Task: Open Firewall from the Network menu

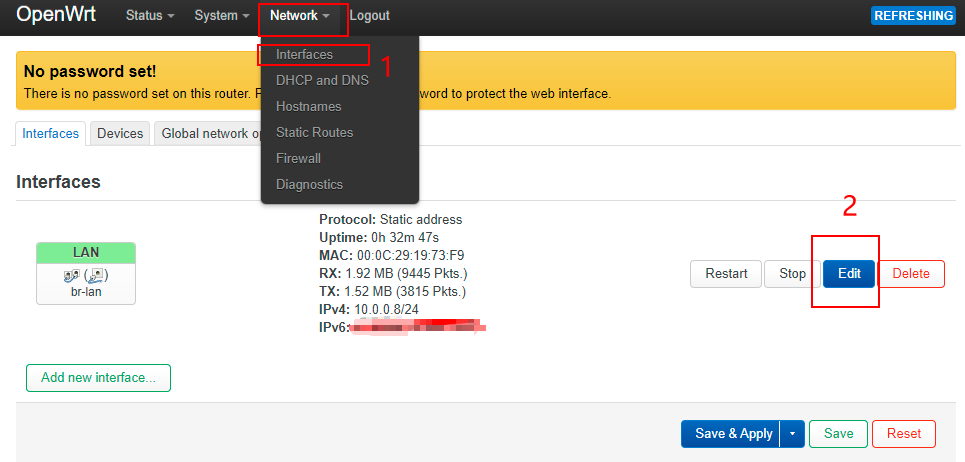Action: (x=298, y=158)
